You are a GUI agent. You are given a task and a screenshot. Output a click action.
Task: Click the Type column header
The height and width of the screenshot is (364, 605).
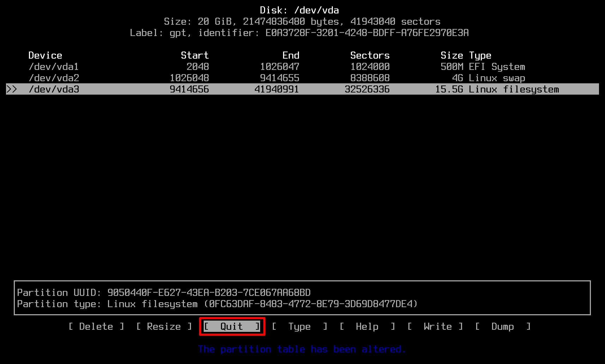pyautogui.click(x=480, y=56)
